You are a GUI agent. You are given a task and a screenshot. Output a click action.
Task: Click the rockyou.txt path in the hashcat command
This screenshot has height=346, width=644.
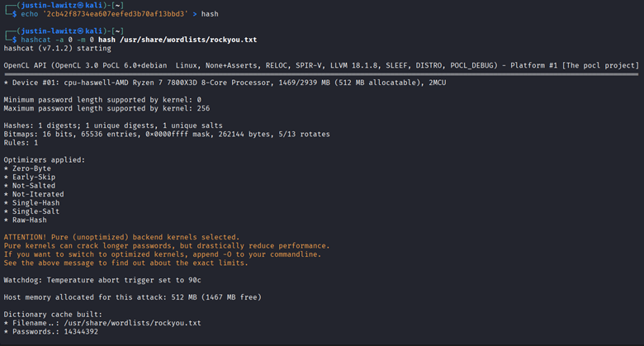tap(228, 39)
